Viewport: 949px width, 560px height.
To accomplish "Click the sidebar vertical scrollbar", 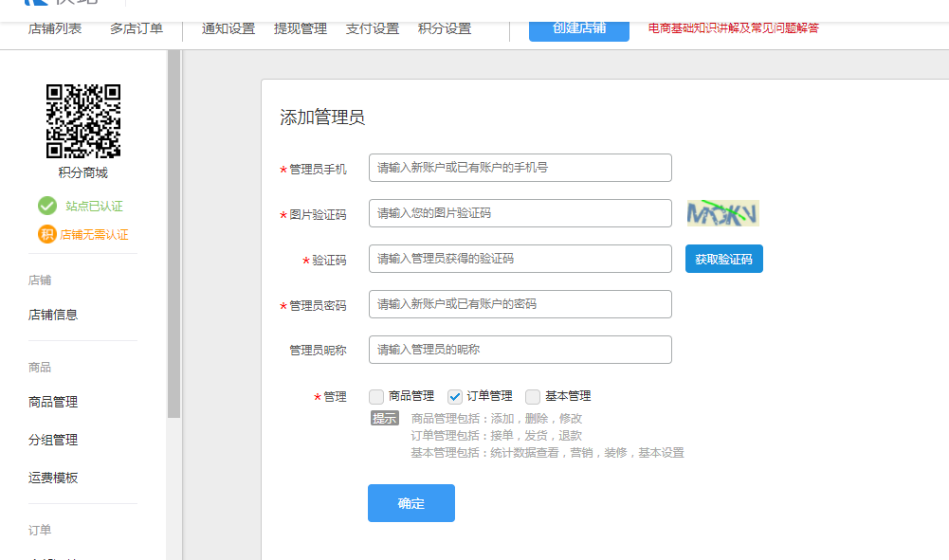I will (x=173, y=237).
